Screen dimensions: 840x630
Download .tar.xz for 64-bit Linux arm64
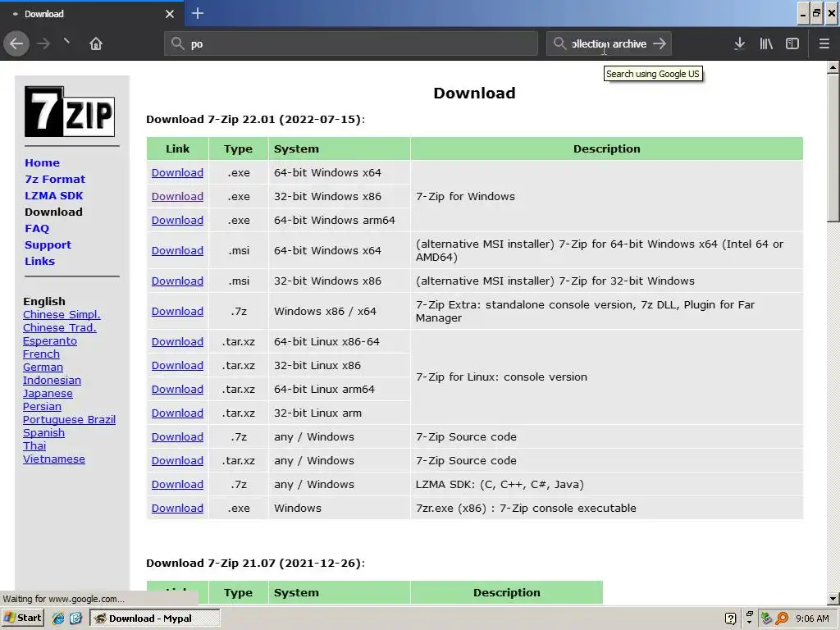pos(177,389)
